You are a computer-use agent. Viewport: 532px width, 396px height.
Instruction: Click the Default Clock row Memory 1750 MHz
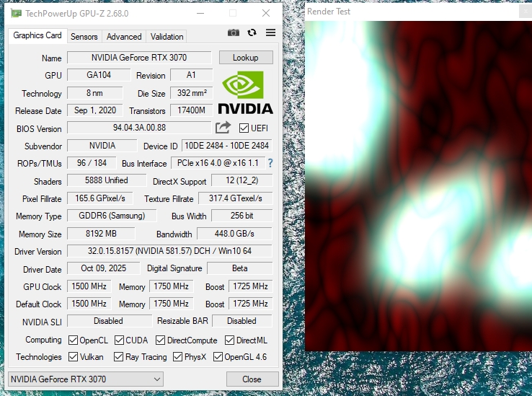[x=172, y=304]
